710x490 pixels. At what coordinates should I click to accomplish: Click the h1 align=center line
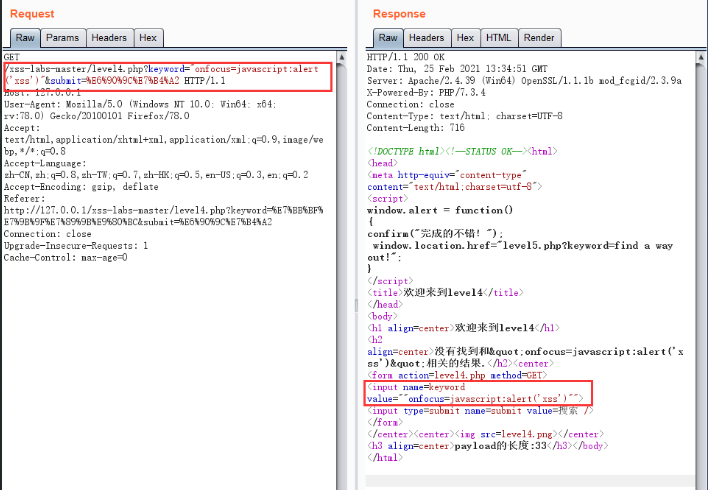point(463,328)
